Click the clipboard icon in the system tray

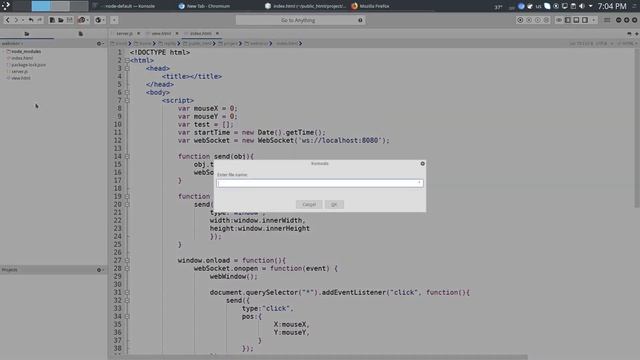[573, 6]
